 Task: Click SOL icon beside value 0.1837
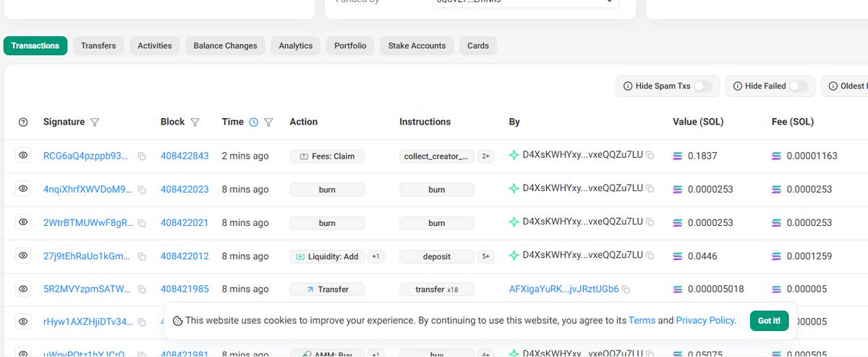pos(678,156)
